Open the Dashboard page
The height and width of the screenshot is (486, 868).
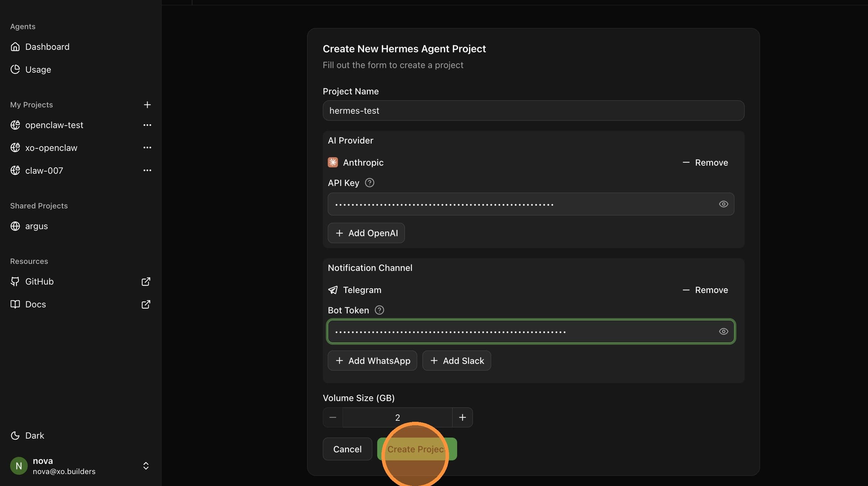point(47,47)
